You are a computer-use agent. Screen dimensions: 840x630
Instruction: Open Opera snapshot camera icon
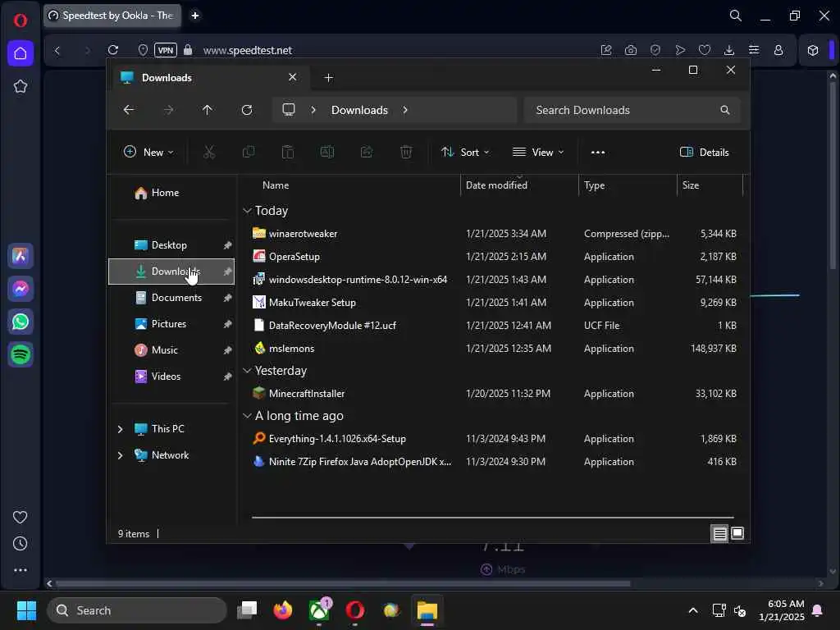pyautogui.click(x=631, y=50)
